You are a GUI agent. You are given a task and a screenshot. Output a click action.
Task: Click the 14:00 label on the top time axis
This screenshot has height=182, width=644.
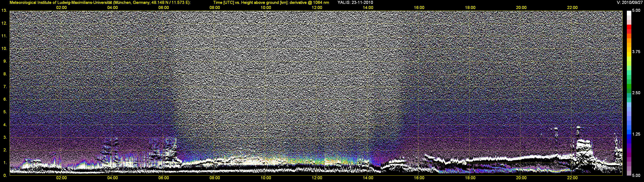[x=368, y=8]
